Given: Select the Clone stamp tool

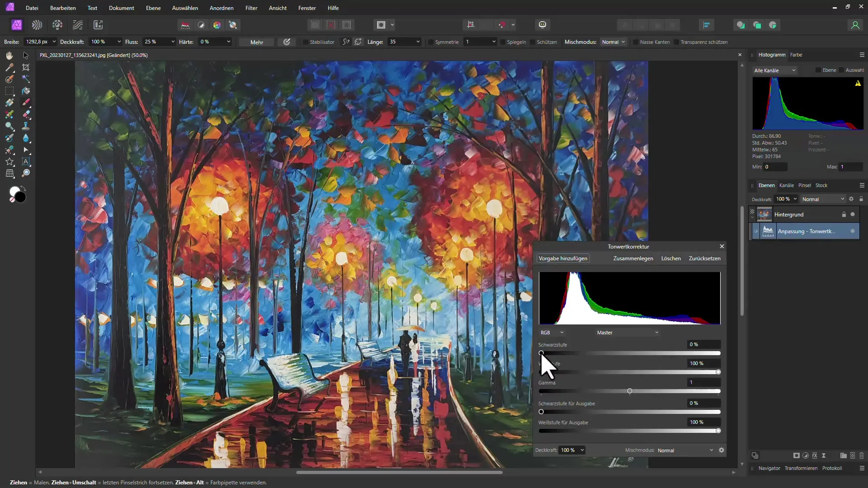Looking at the screenshot, I should [26, 126].
